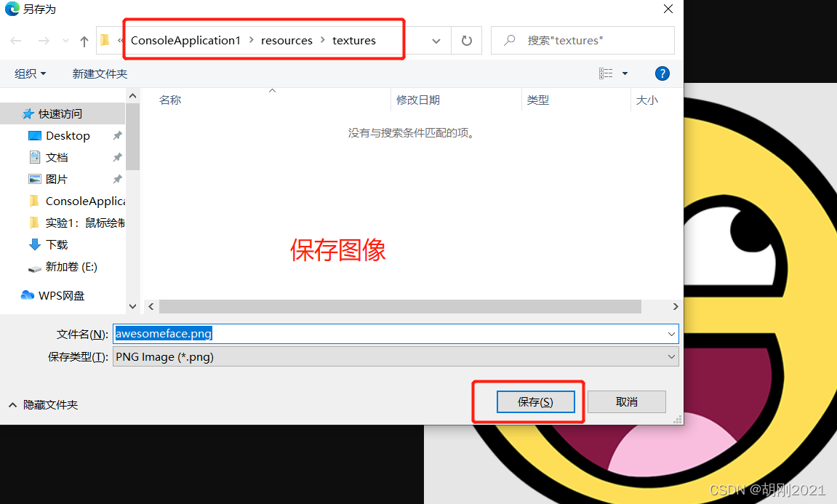This screenshot has width=837, height=504.
Task: Click the refresh icon in the address bar
Action: click(x=465, y=40)
